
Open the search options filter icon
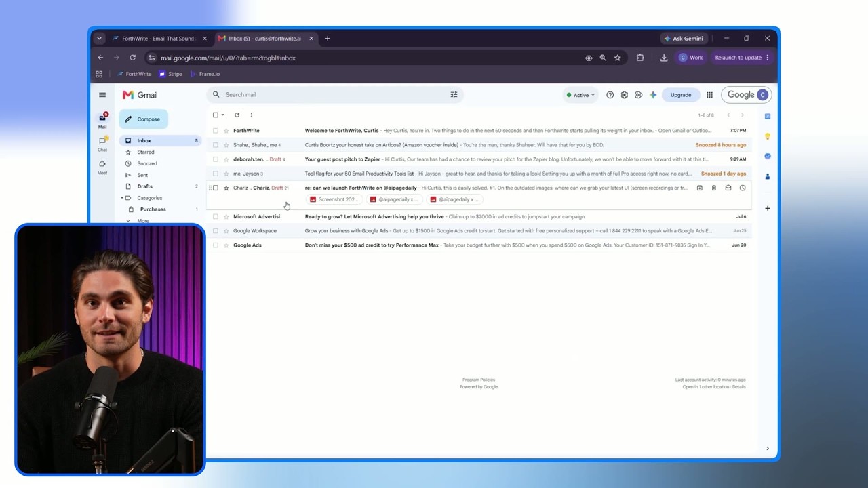tap(454, 94)
